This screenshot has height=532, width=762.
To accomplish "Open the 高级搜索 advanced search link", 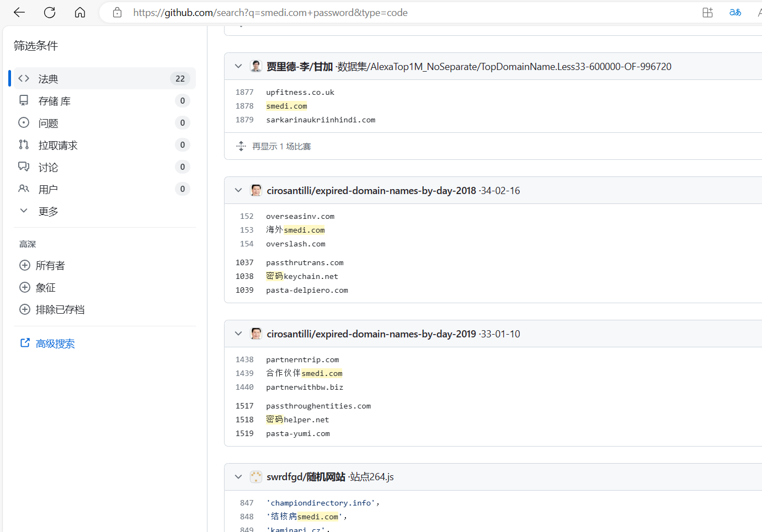I will tap(47, 343).
